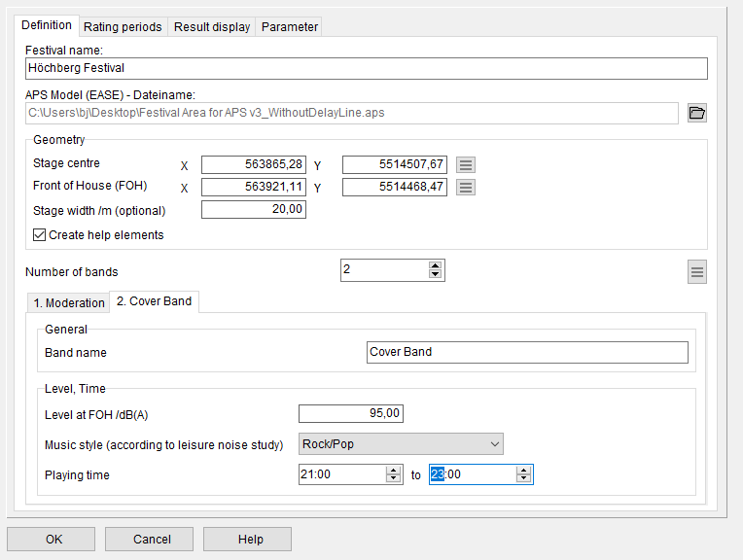The height and width of the screenshot is (560, 743).
Task: Increase the playing start time 21:00
Action: (x=393, y=470)
